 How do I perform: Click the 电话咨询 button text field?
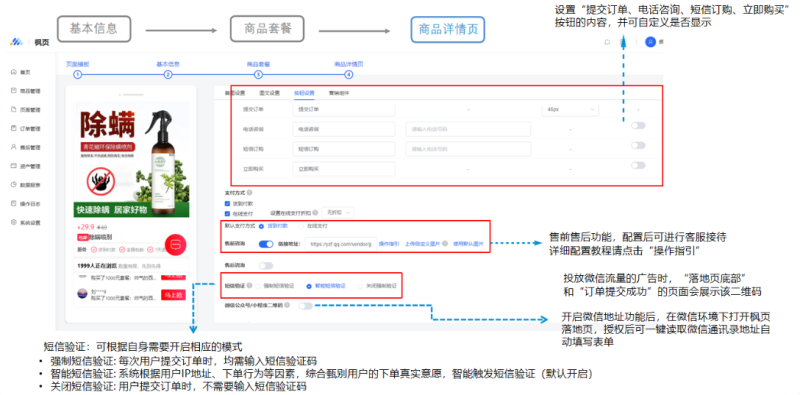344,129
